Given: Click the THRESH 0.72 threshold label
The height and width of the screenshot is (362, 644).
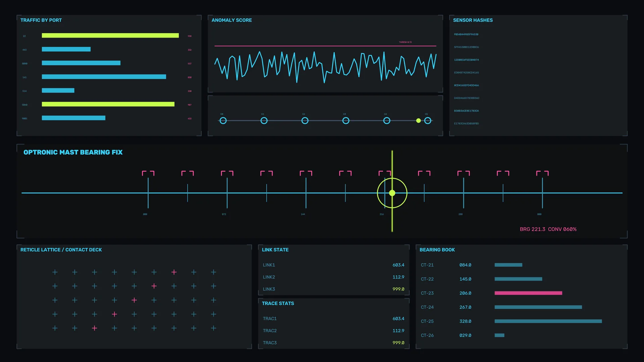Looking at the screenshot, I should [x=405, y=42].
